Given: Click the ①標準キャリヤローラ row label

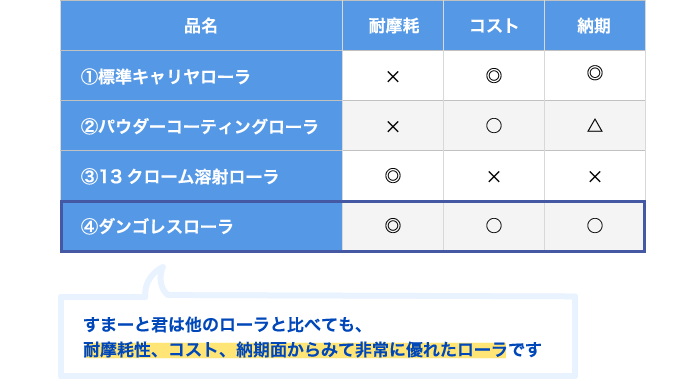Looking at the screenshot, I should pos(165,76).
